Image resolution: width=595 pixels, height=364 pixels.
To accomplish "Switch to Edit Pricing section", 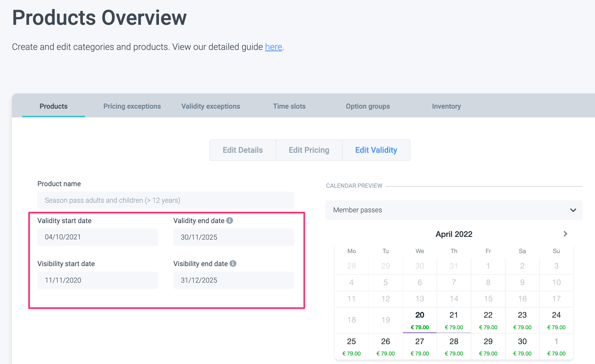I will pos(309,150).
